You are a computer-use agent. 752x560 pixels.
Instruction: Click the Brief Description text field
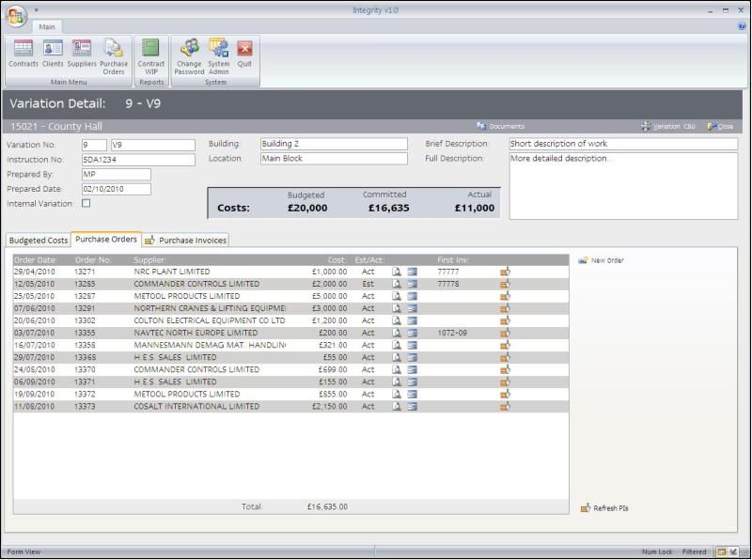point(622,144)
